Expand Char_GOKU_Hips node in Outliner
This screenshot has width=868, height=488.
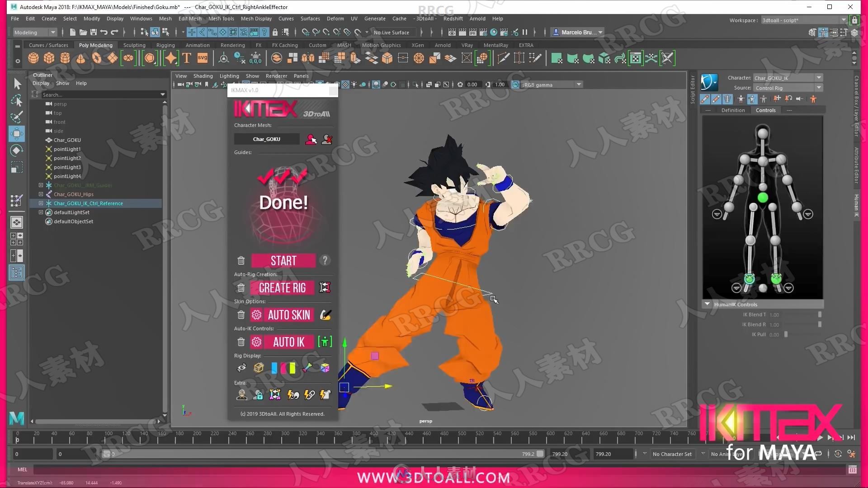click(41, 194)
